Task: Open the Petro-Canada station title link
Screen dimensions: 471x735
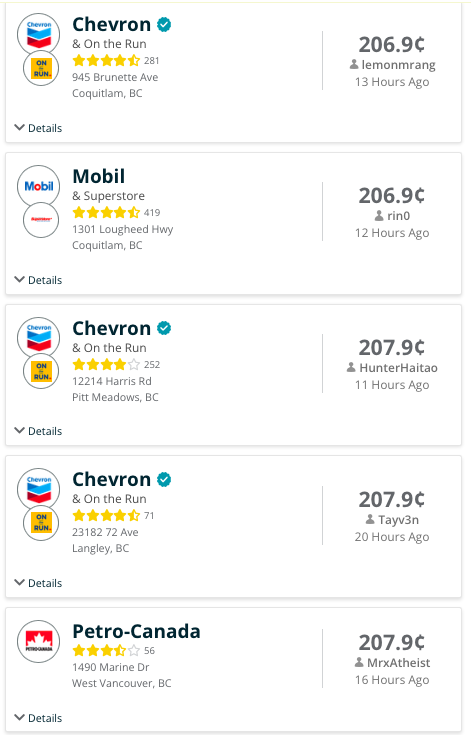Action: 136,631
